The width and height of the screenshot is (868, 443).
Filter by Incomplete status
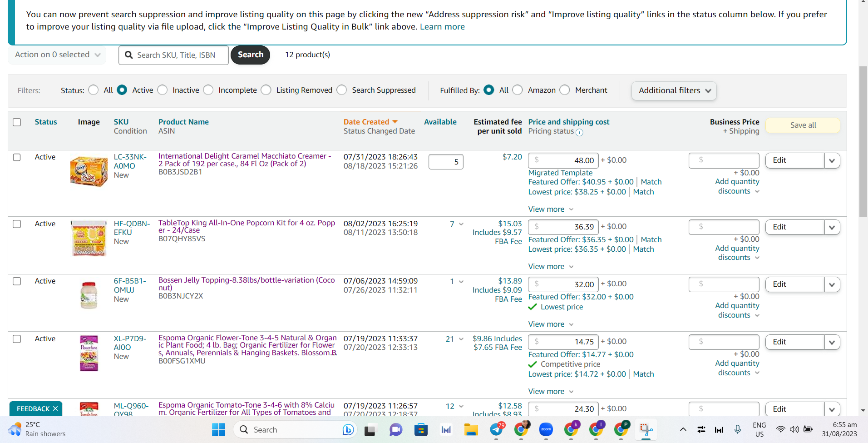click(208, 90)
